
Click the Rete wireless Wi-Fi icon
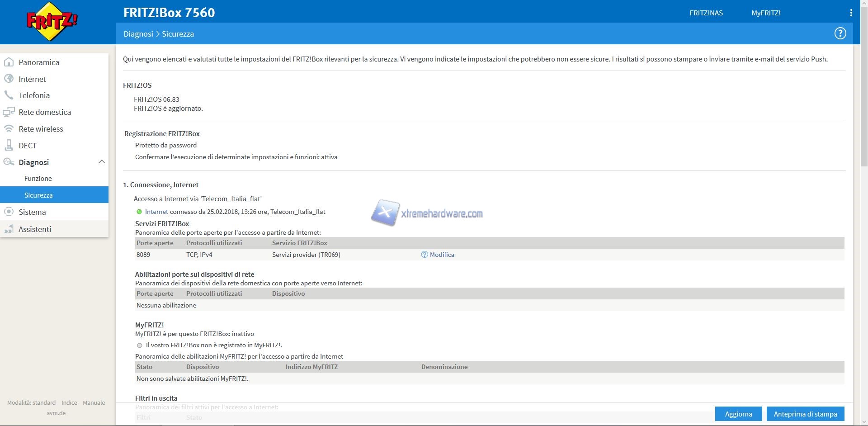click(9, 129)
